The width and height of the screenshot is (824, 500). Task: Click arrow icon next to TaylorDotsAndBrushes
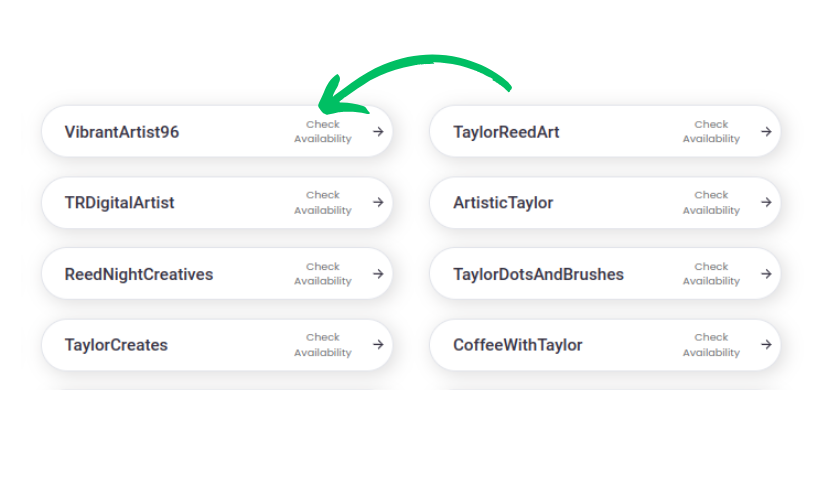pyautogui.click(x=766, y=273)
